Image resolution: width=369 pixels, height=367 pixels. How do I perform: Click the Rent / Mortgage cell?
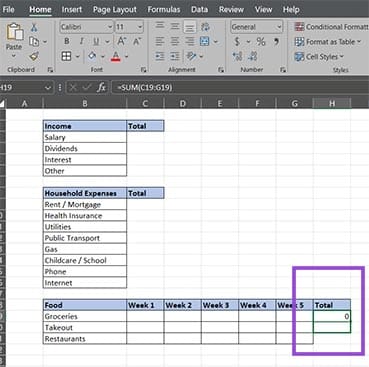[x=85, y=204]
